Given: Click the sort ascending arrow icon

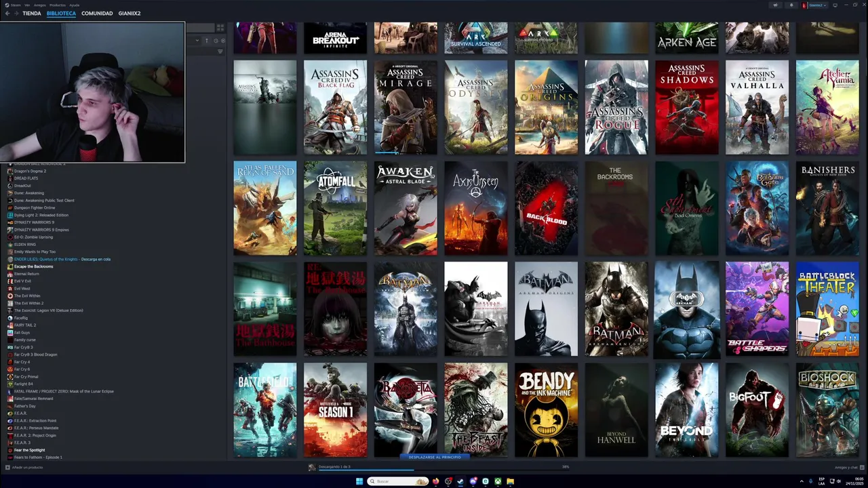Looking at the screenshot, I should click(x=207, y=41).
